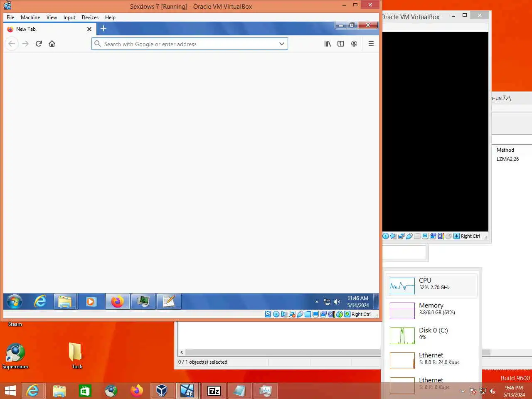Viewport: 532px width, 399px height.
Task: Open the yellow desktop folder icon
Action: [x=76, y=356]
